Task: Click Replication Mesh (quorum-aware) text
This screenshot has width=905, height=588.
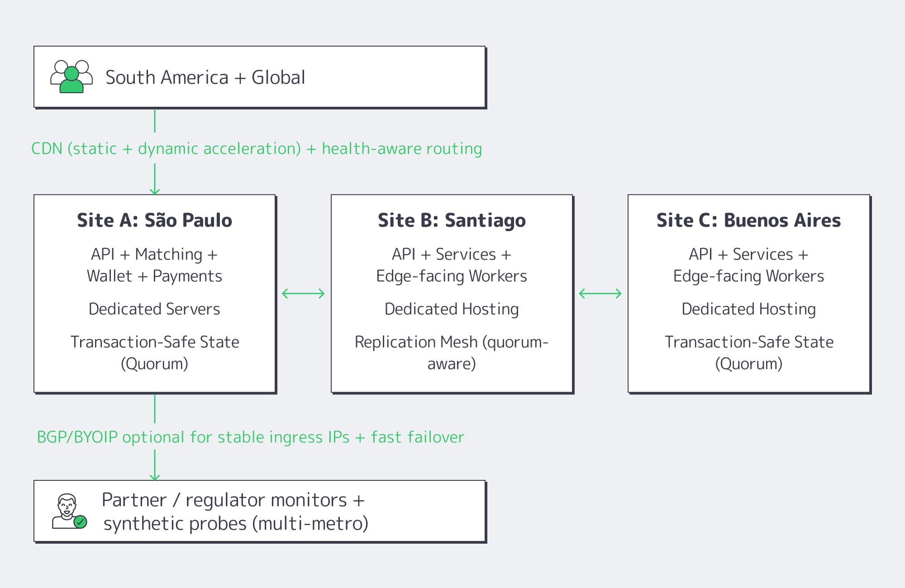Action: 452,353
